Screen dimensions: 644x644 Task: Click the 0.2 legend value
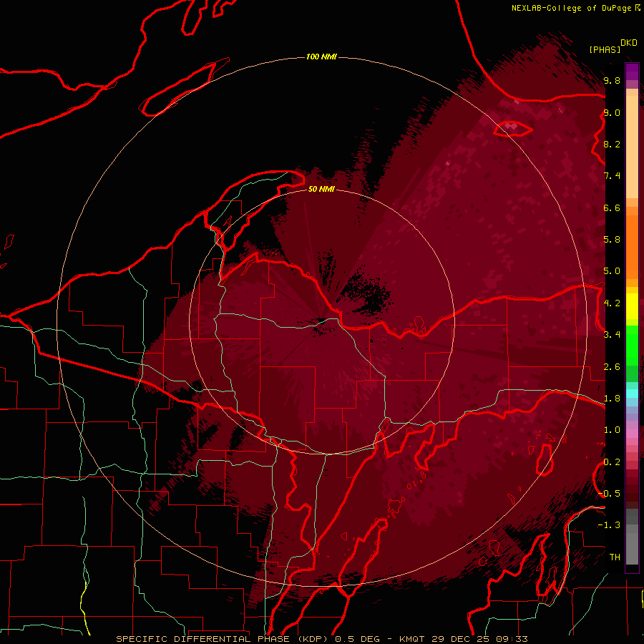612,462
